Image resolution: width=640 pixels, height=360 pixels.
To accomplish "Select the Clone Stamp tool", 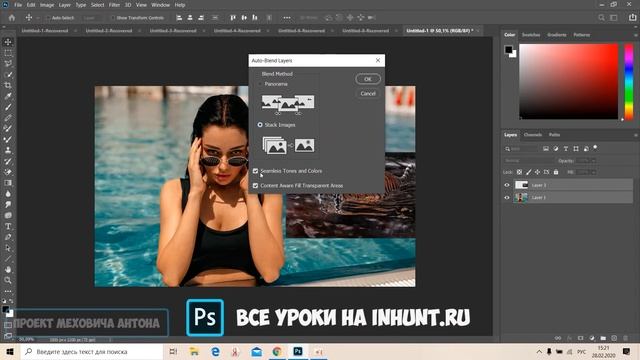I will pos(8,150).
